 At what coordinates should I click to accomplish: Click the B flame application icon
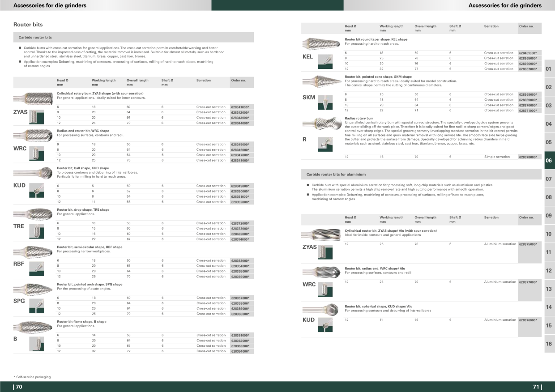(x=36, y=344)
